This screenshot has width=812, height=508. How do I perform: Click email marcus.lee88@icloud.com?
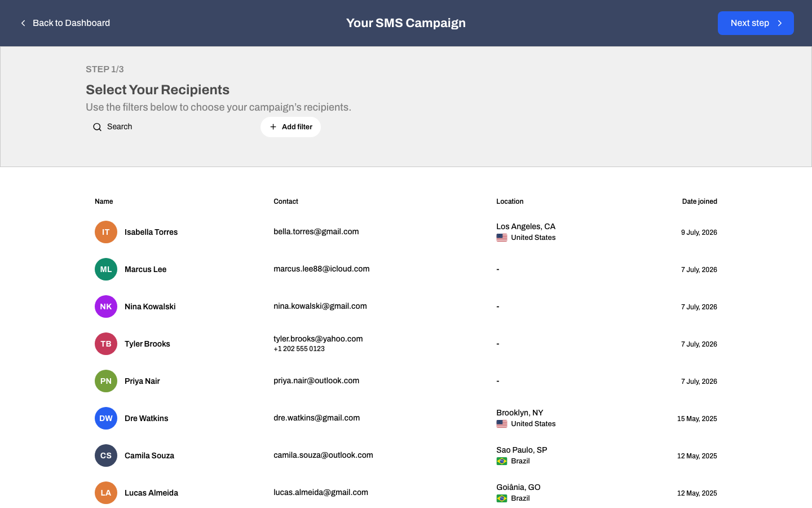[321, 269]
